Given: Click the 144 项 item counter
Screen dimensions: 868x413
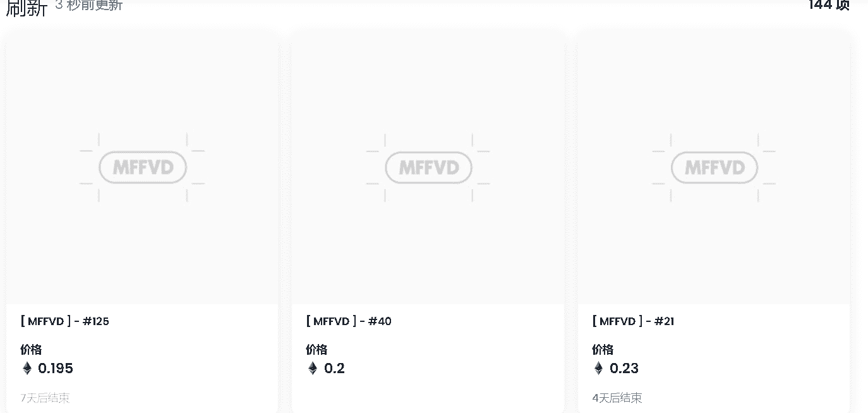Looking at the screenshot, I should [x=828, y=5].
